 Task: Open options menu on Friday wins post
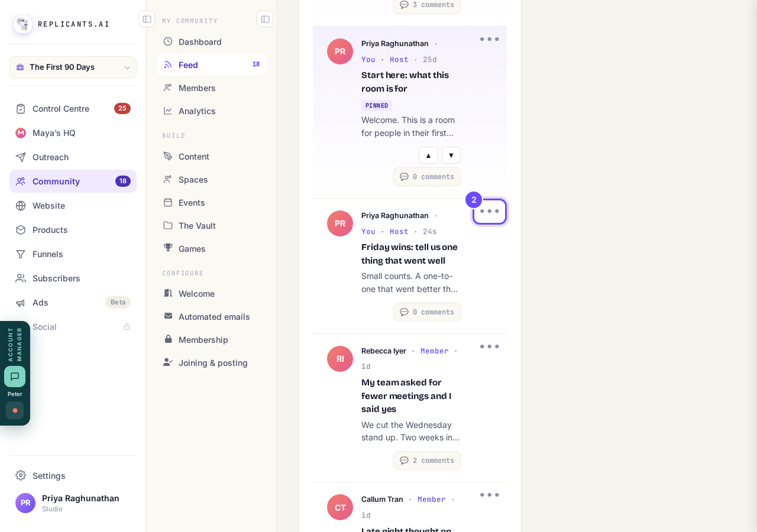tap(490, 211)
